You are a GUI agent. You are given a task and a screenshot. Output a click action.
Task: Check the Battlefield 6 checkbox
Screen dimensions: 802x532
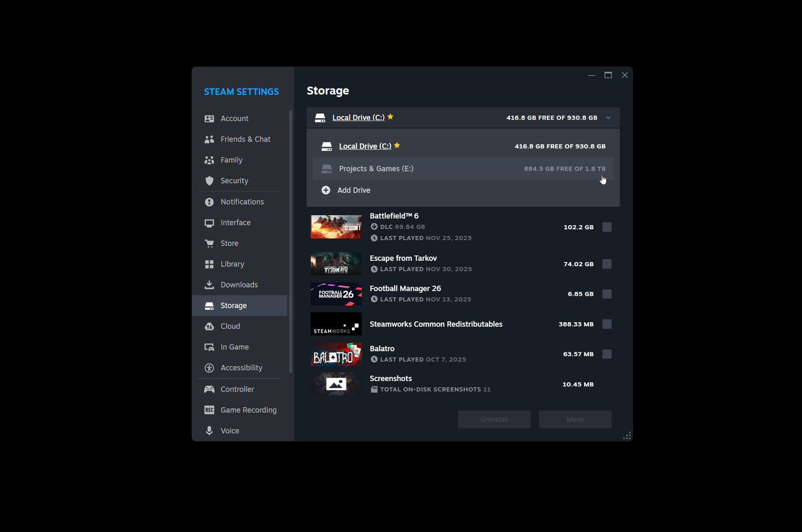(607, 227)
